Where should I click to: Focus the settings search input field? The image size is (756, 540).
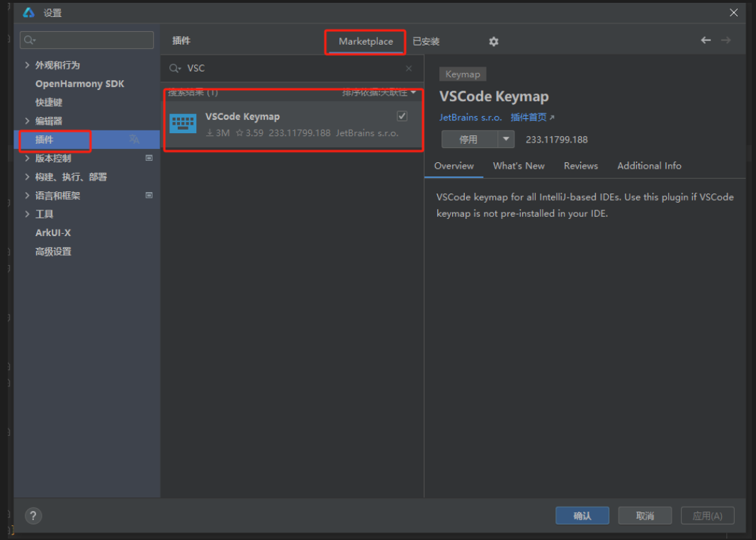click(x=86, y=40)
